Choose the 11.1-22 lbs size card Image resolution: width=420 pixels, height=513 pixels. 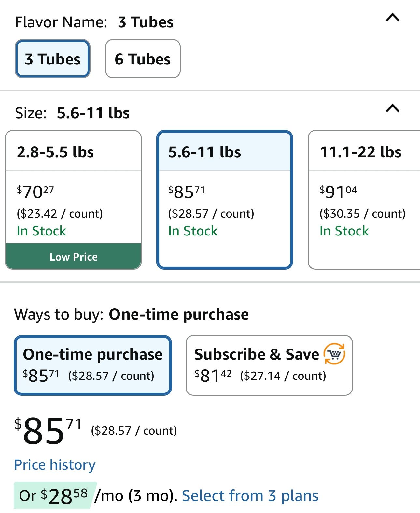point(364,200)
